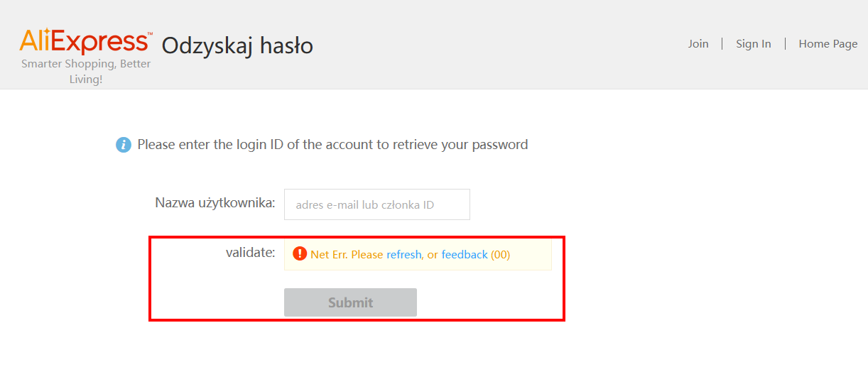
Task: Click the "Smarter Shopping, Better Living!" tagline
Action: click(86, 71)
